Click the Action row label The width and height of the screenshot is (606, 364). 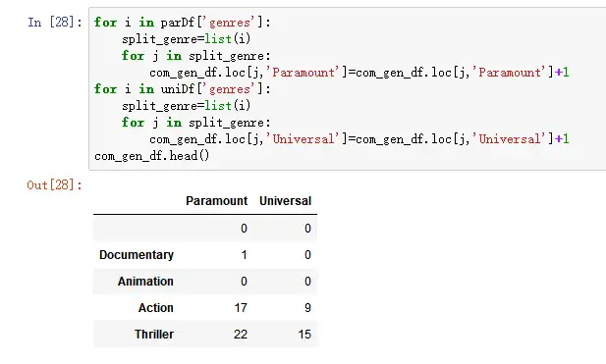pyautogui.click(x=156, y=308)
